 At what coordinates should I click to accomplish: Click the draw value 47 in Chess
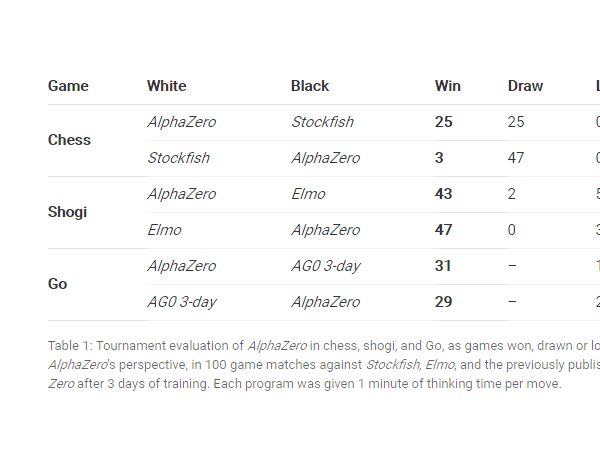tap(516, 158)
